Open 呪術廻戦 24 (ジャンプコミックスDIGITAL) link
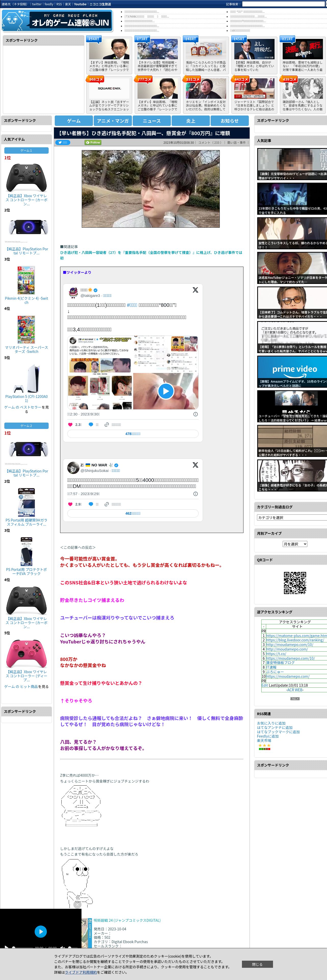 click(127, 920)
